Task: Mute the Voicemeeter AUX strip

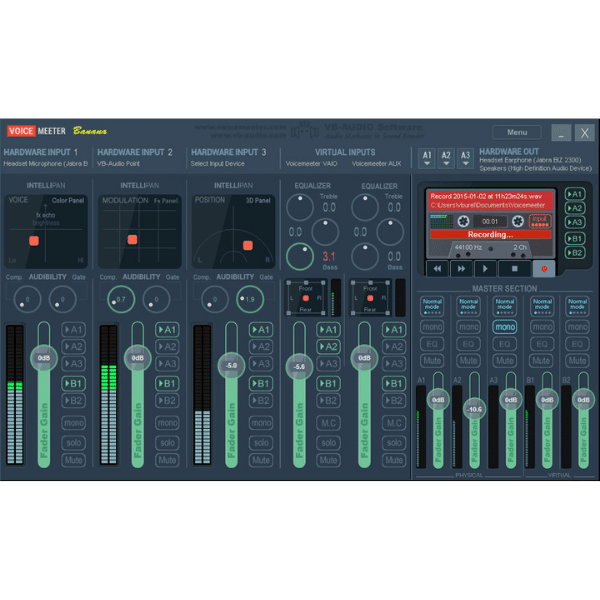Action: pos(394,460)
